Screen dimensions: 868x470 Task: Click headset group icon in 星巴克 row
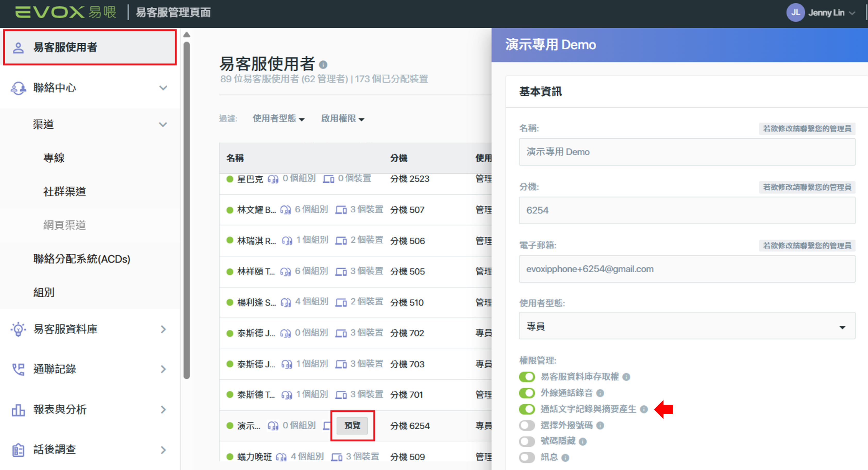(x=273, y=179)
